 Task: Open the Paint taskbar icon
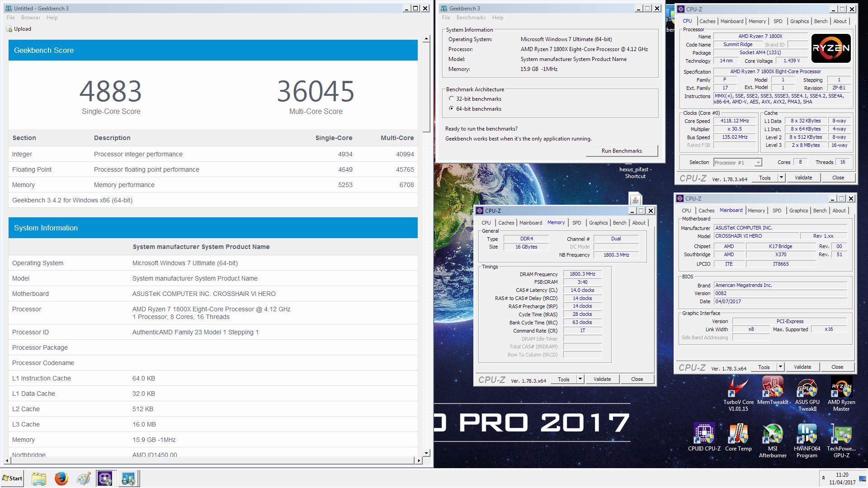tap(83, 479)
